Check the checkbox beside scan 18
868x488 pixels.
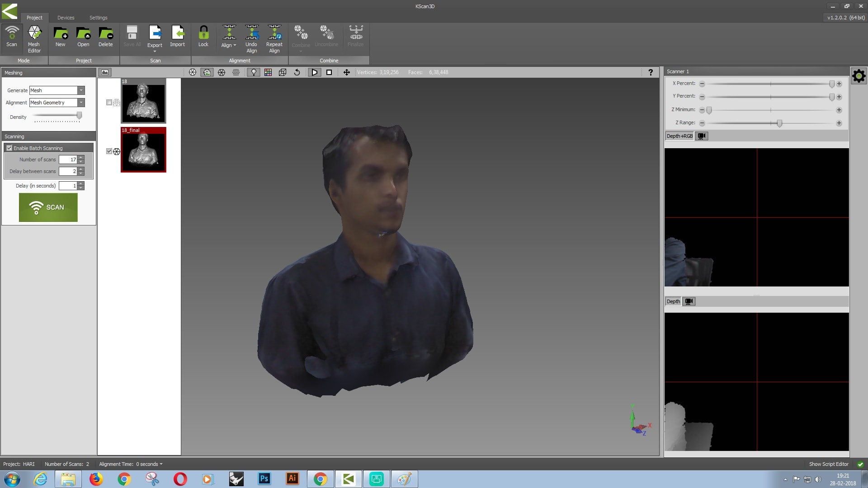(x=109, y=103)
